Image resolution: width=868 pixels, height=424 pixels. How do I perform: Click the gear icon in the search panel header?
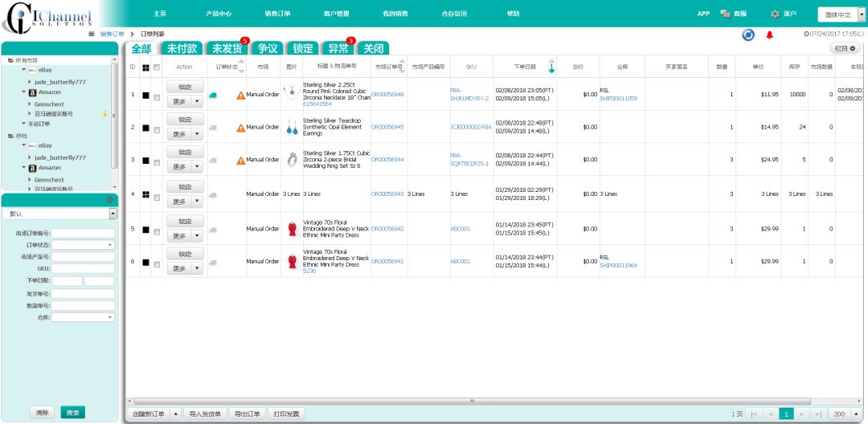(x=109, y=200)
